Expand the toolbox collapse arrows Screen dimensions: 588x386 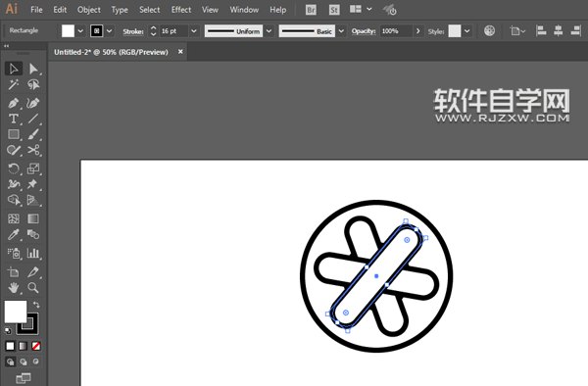click(6, 46)
